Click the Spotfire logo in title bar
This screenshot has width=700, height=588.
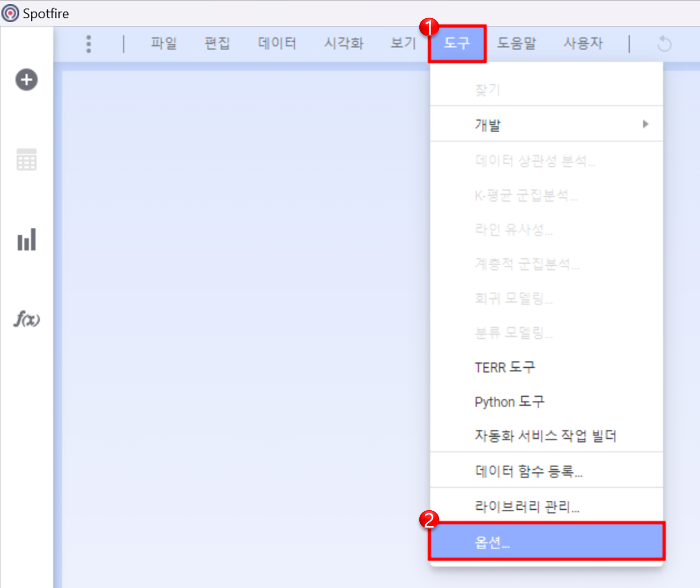point(10,13)
